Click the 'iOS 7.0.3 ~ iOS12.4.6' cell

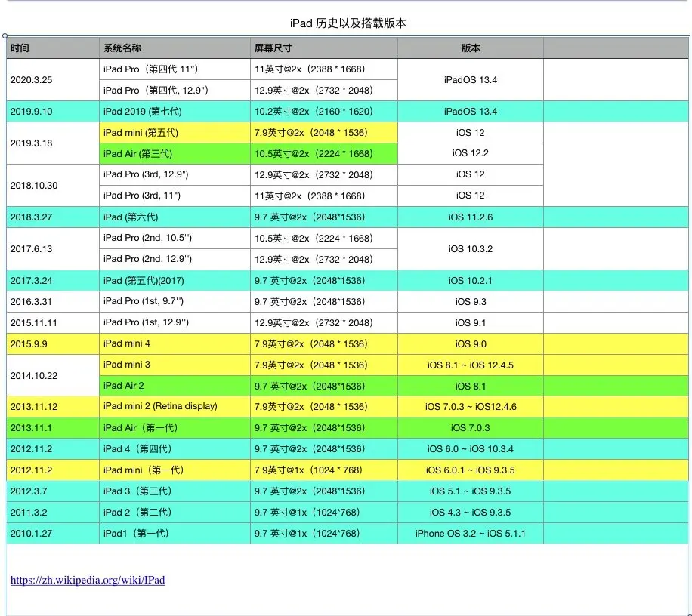[471, 407]
